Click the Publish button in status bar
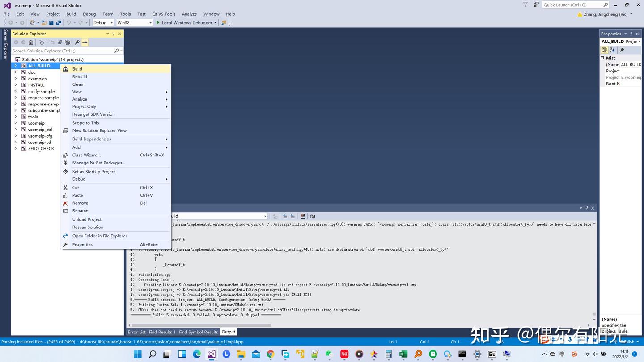The image size is (644, 362). 628,341
